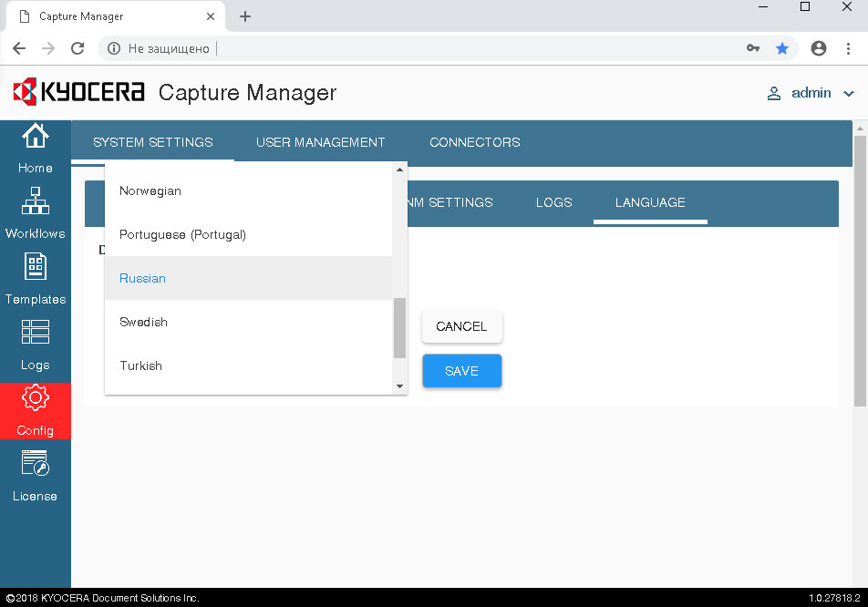Go forward in browser history
Screen dimensions: 868x607
[48, 48]
